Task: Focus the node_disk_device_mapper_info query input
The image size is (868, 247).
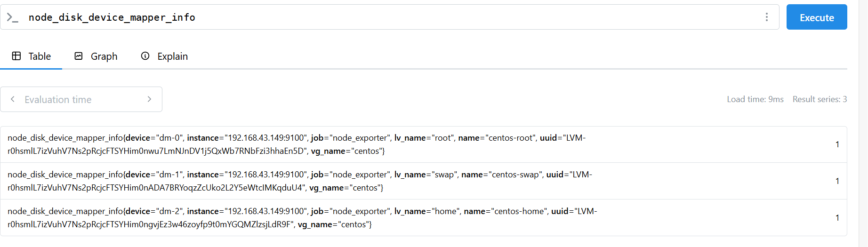Action: pyautogui.click(x=377, y=17)
